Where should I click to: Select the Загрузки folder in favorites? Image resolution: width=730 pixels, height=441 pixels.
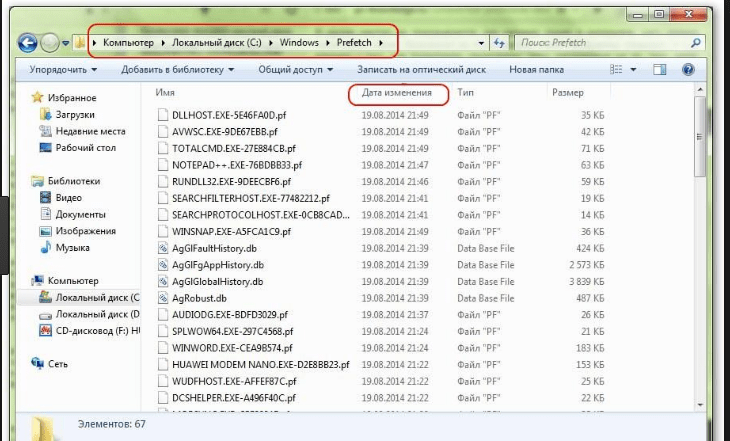(76, 115)
